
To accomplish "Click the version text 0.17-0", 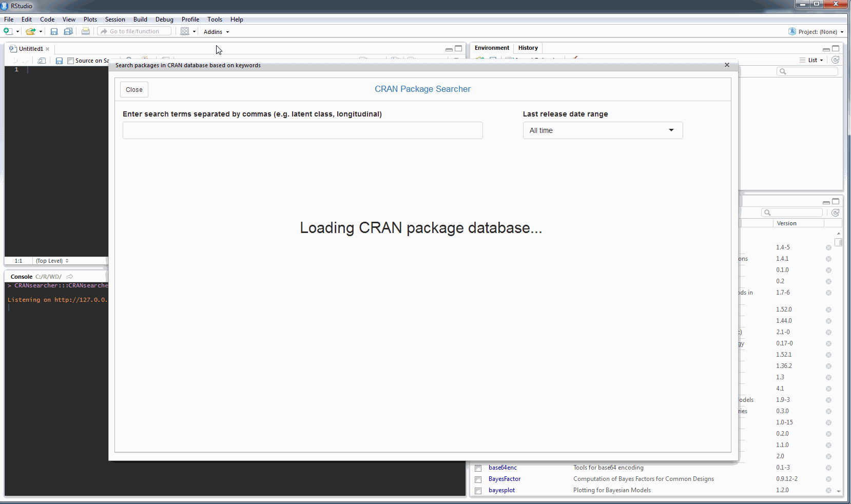I will (x=784, y=343).
